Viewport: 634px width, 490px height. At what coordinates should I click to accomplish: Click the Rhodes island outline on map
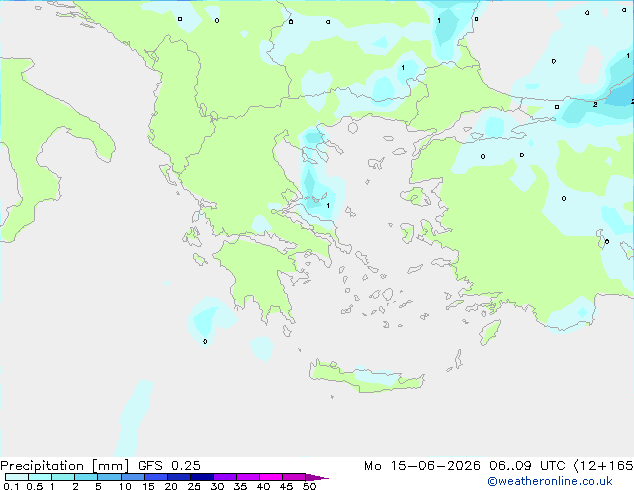tap(490, 332)
